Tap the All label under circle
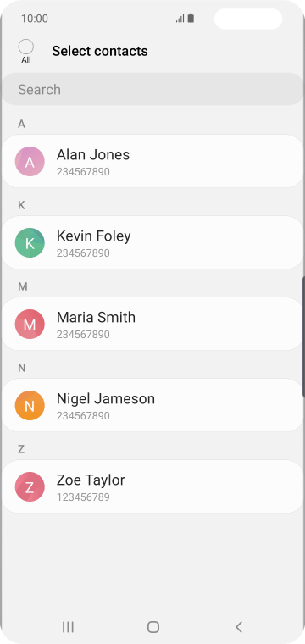305x644 pixels. pyautogui.click(x=26, y=60)
